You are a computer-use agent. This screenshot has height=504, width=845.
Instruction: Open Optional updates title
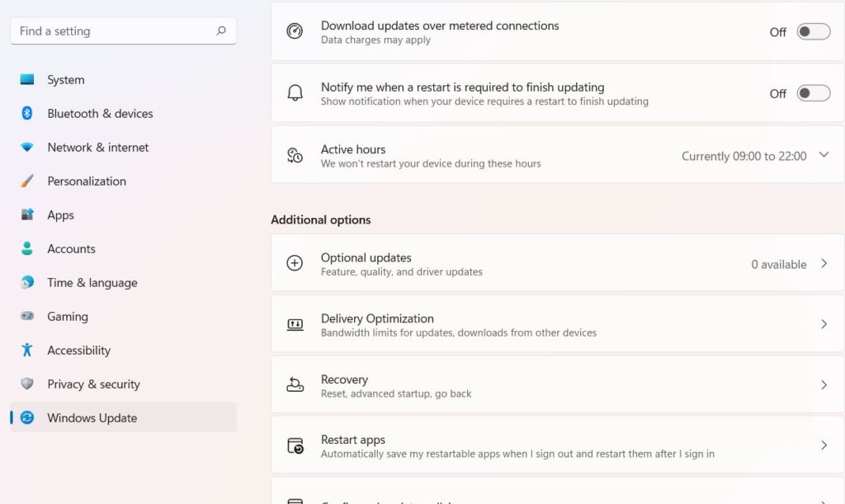(x=366, y=257)
